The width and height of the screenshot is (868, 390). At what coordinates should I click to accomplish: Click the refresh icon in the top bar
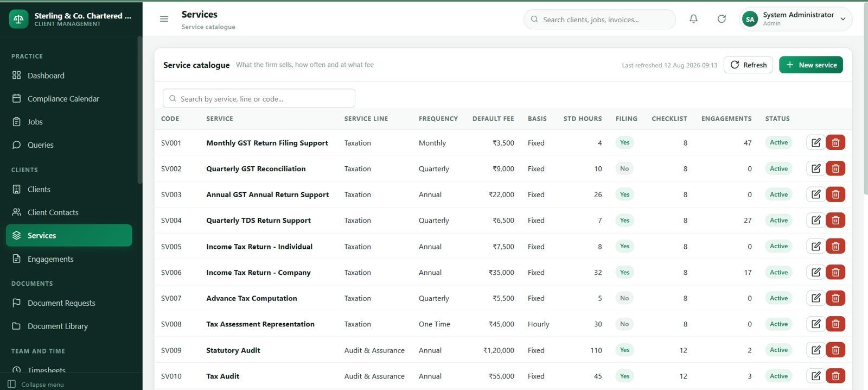pyautogui.click(x=722, y=19)
